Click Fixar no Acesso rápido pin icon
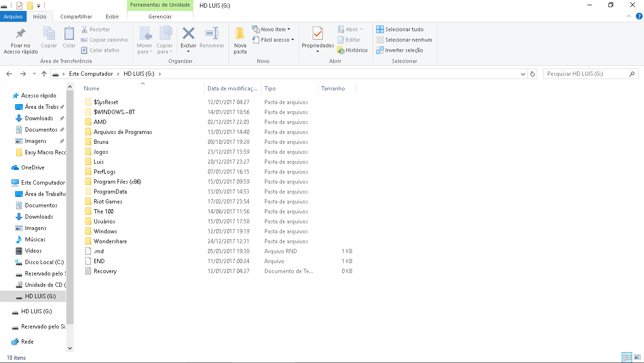Screen dimensions: 644x363 click(20, 34)
